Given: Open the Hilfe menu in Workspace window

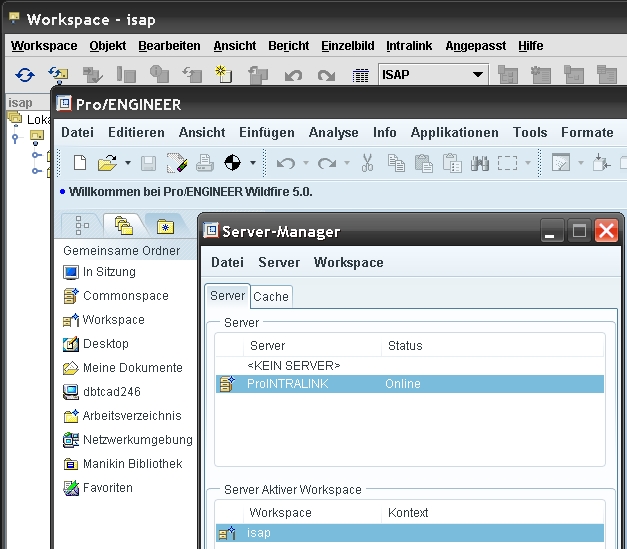Looking at the screenshot, I should click(x=531, y=46).
